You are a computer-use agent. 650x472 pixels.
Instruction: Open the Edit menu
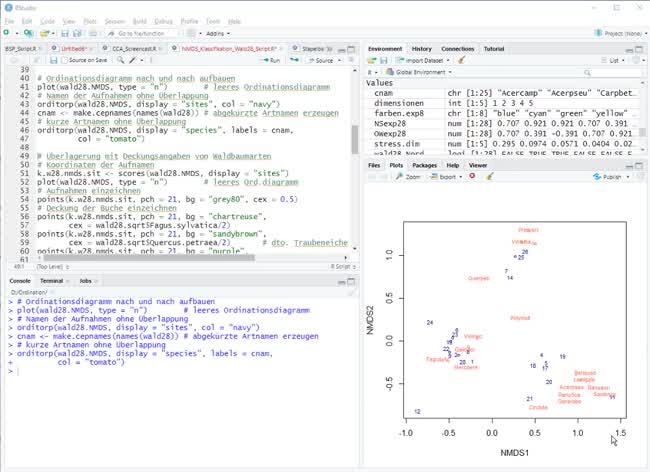pyautogui.click(x=27, y=21)
